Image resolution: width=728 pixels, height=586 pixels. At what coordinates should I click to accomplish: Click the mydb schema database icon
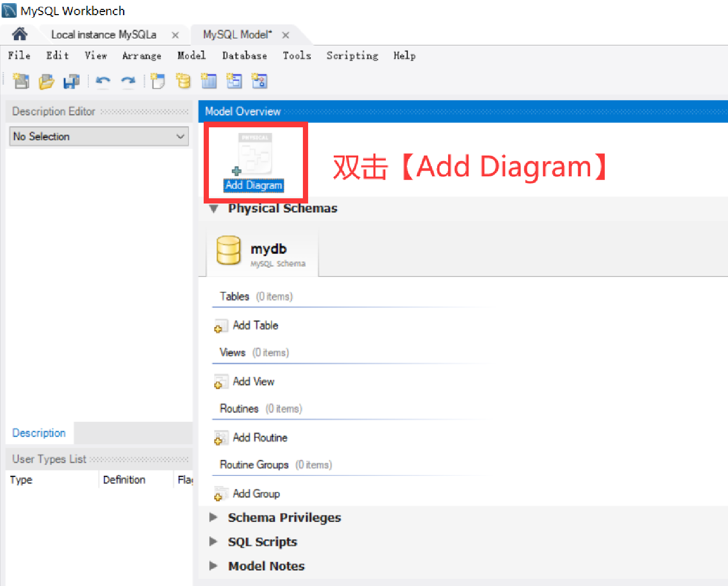(x=228, y=250)
